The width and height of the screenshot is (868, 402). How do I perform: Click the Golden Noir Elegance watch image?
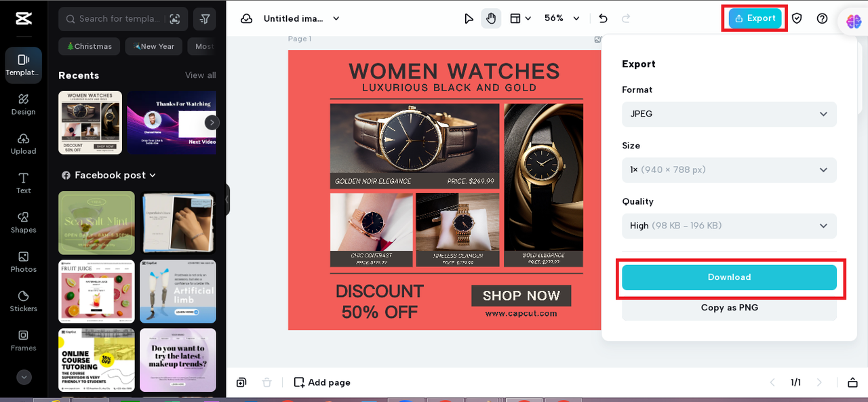[414, 139]
